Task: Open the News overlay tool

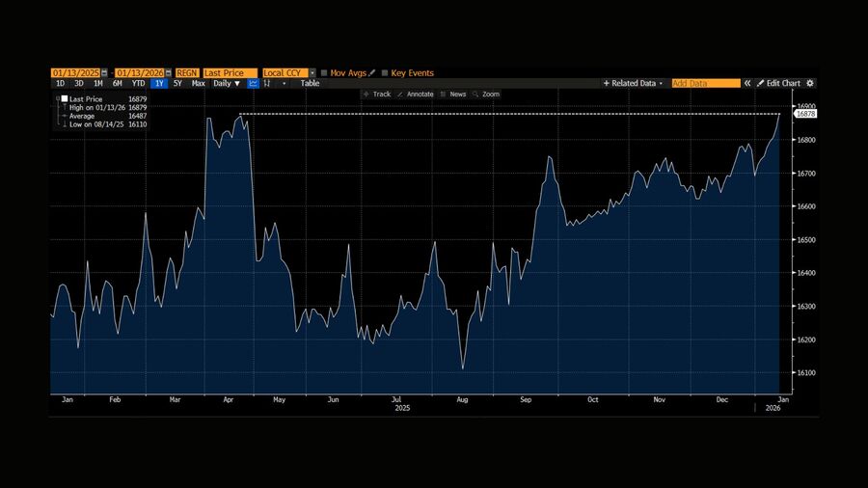Action: pyautogui.click(x=453, y=95)
